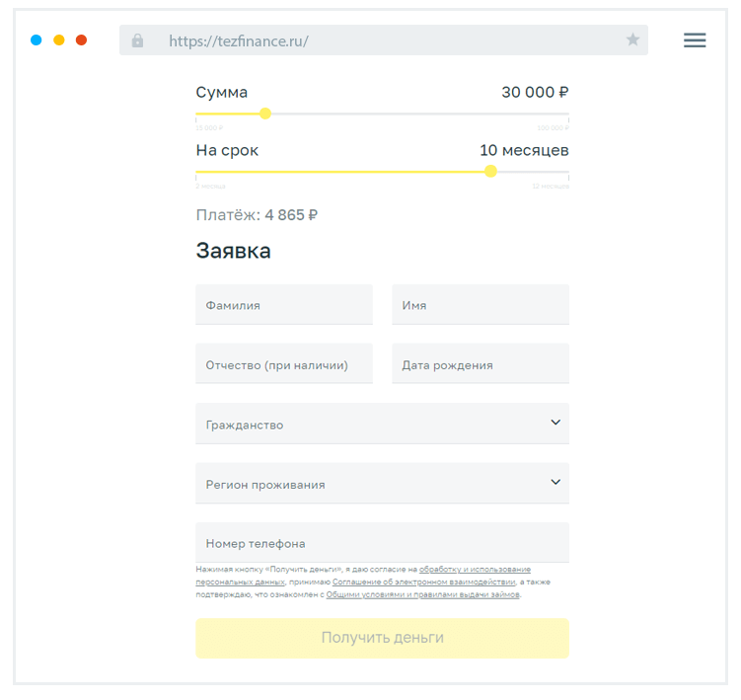
Task: Click the На срок slider handle
Action: tap(490, 172)
